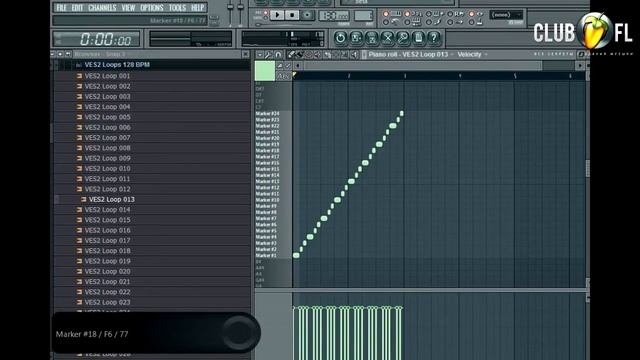The height and width of the screenshot is (360, 640).
Task: Click the render to audio shortcut icon
Action: [x=371, y=38]
